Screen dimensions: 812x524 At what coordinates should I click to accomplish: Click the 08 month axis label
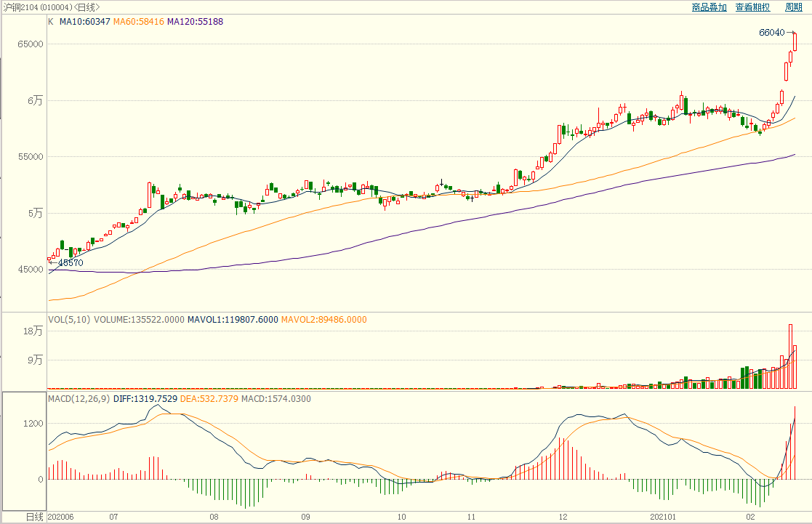214,517
